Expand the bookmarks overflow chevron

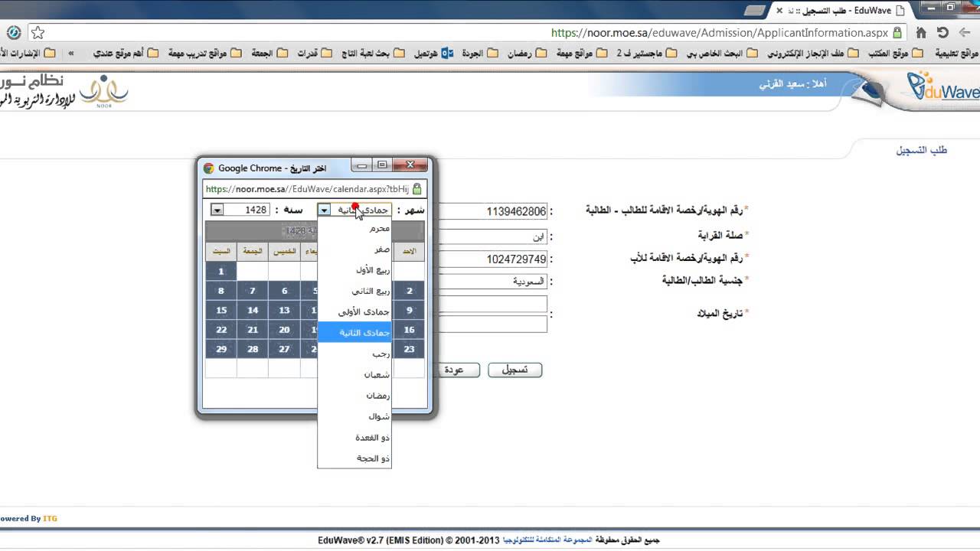tap(71, 54)
